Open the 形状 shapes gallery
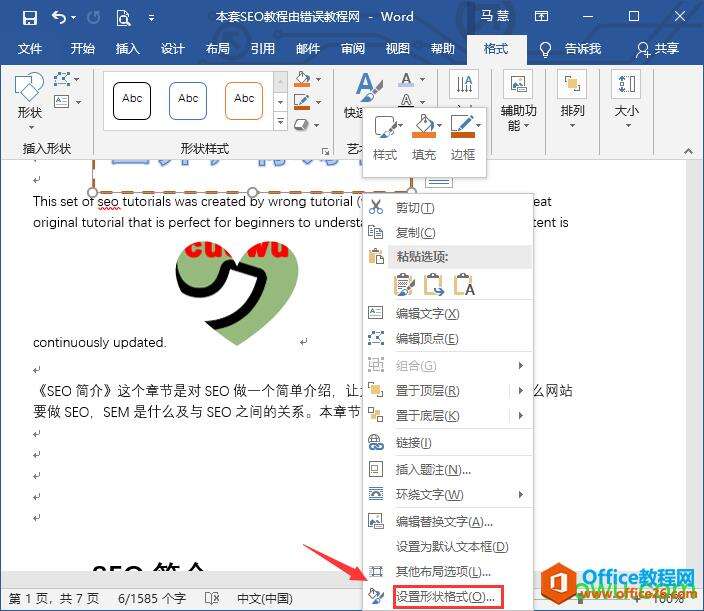Screen dimensions: 704x611 click(x=30, y=101)
